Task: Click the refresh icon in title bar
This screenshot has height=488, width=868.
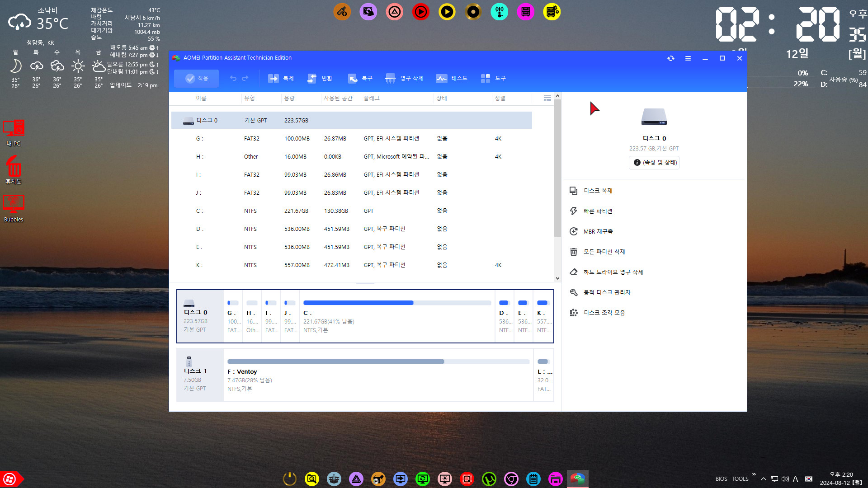Action: coord(671,58)
